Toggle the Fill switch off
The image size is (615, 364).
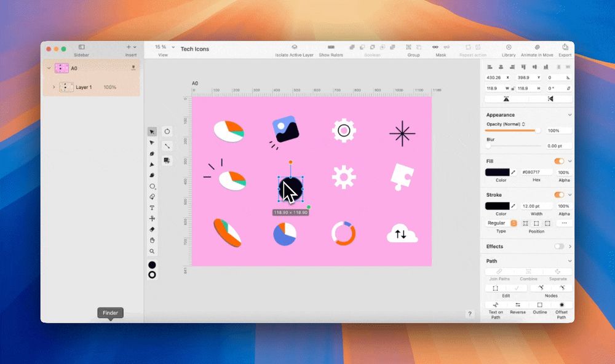tap(559, 161)
